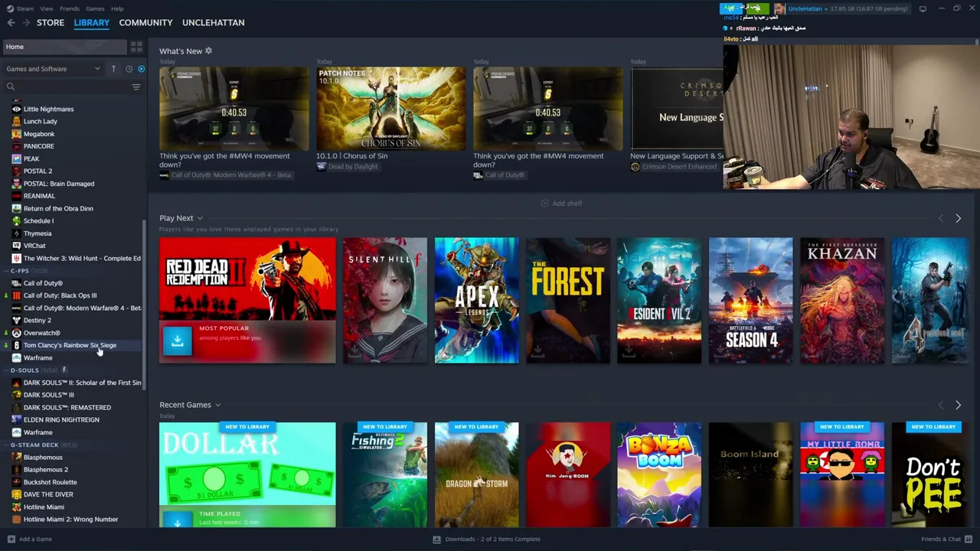Collapse the G-STEAM DECK collection
Image resolution: width=980 pixels, height=551 pixels.
[x=6, y=445]
